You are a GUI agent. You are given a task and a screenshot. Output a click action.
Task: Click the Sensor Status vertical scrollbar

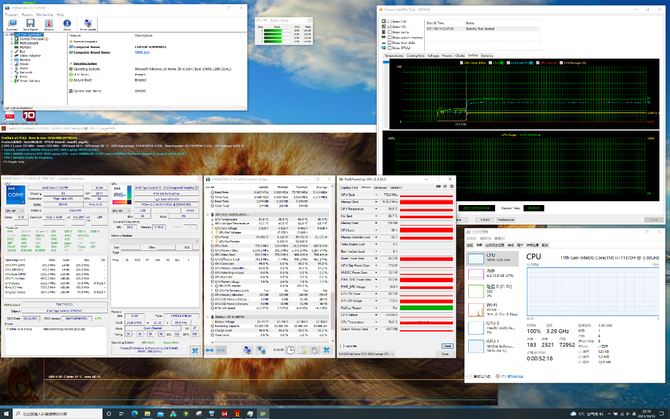click(333, 265)
